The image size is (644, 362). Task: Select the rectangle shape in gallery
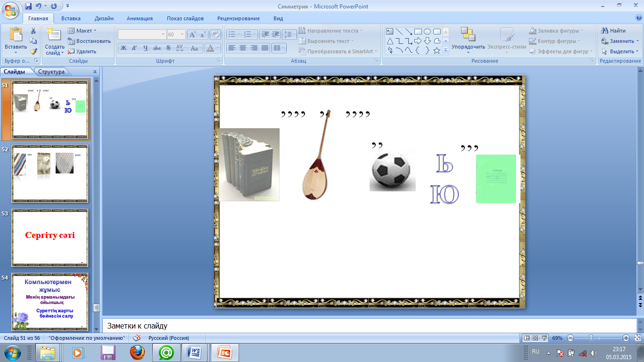[x=418, y=32]
